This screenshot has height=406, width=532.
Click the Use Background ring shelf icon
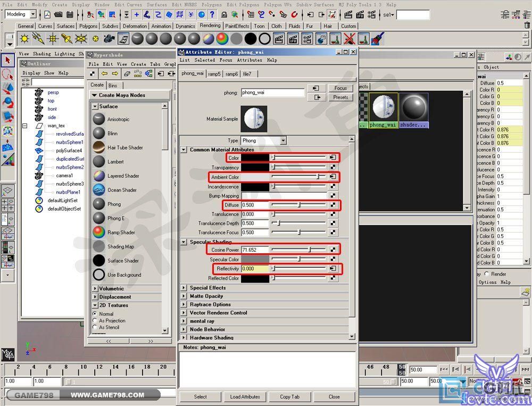[x=264, y=39]
